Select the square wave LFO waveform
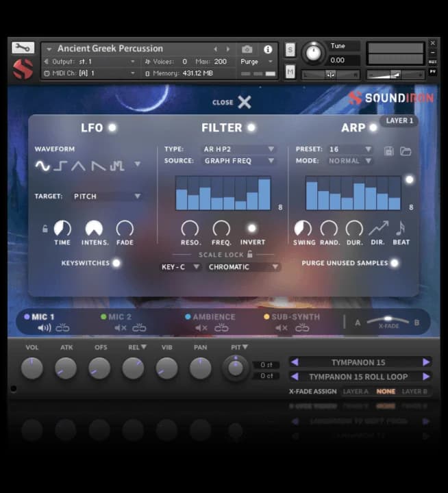Screen dimensions: 448x493 [60, 166]
